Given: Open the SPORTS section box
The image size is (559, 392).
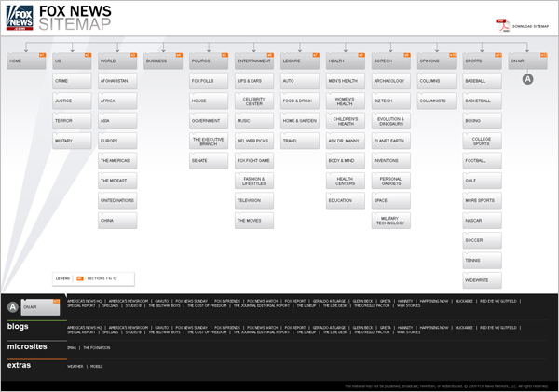Looking at the screenshot, I should (483, 61).
